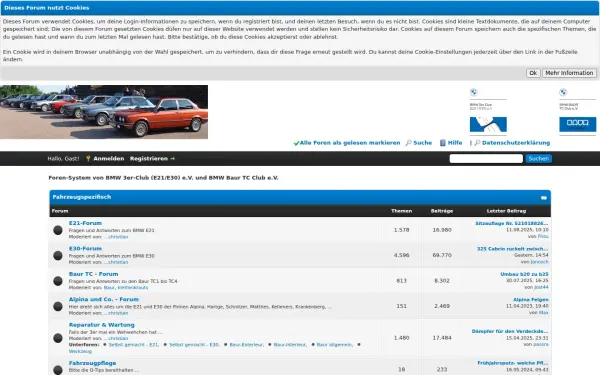Open the E30-Forum
This screenshot has width=600, height=375.
[x=85, y=249]
